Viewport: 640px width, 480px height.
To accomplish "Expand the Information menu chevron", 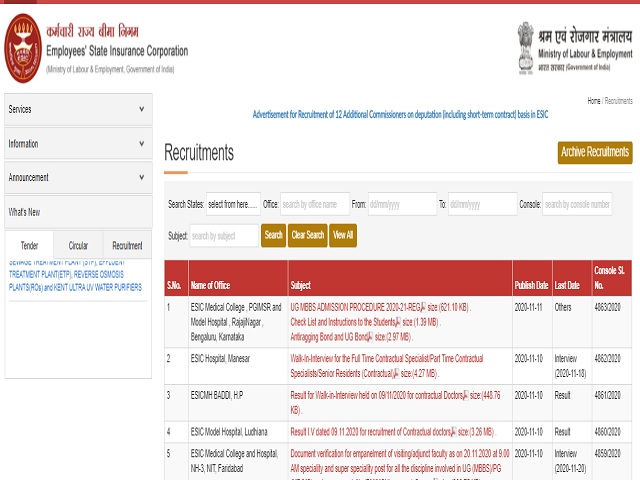I will tap(142, 144).
